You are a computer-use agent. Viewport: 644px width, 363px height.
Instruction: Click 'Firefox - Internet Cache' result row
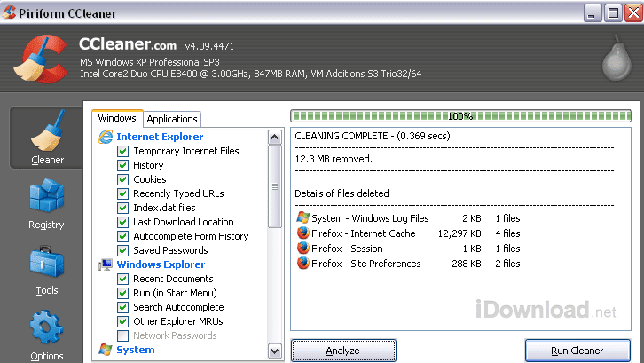(x=408, y=233)
